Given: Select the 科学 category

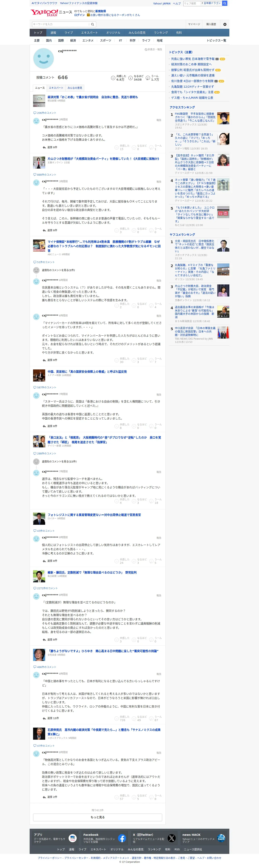Looking at the screenshot, I should [x=133, y=40].
